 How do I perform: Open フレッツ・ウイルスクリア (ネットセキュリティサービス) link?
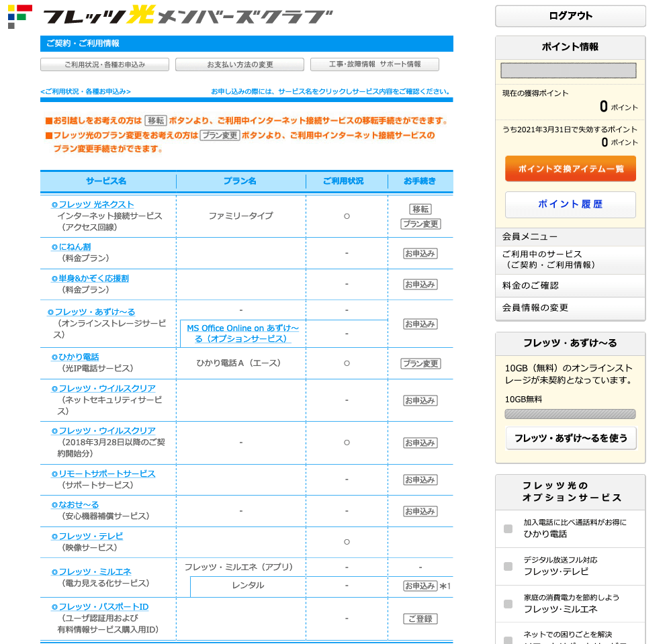(103, 389)
